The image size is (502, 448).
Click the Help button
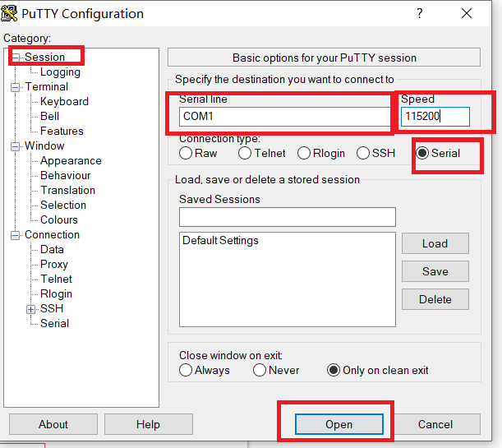(148, 424)
